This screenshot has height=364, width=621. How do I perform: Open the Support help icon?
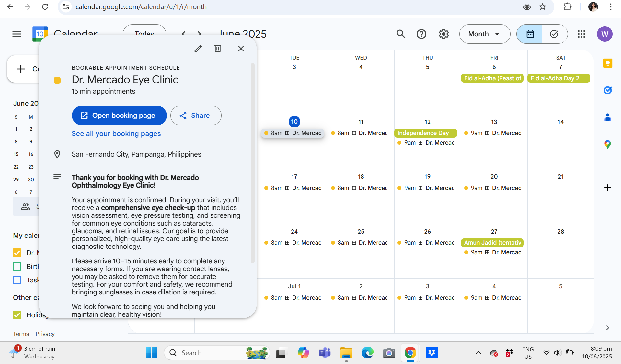(421, 34)
